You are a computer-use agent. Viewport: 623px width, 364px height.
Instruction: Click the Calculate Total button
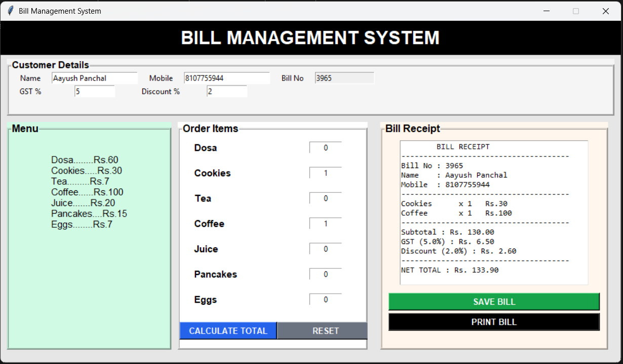click(228, 331)
